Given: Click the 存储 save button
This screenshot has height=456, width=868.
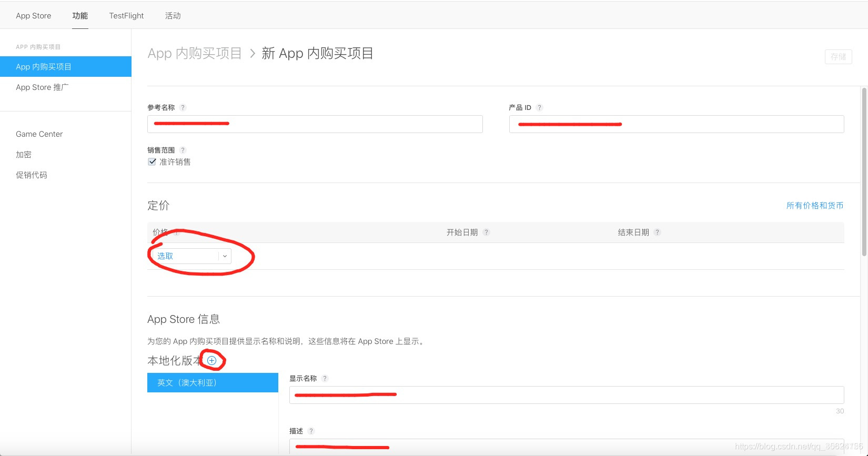Looking at the screenshot, I should point(838,57).
